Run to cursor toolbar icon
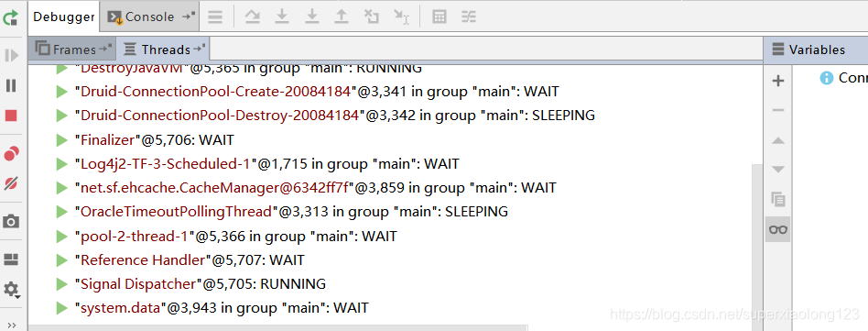 (401, 17)
